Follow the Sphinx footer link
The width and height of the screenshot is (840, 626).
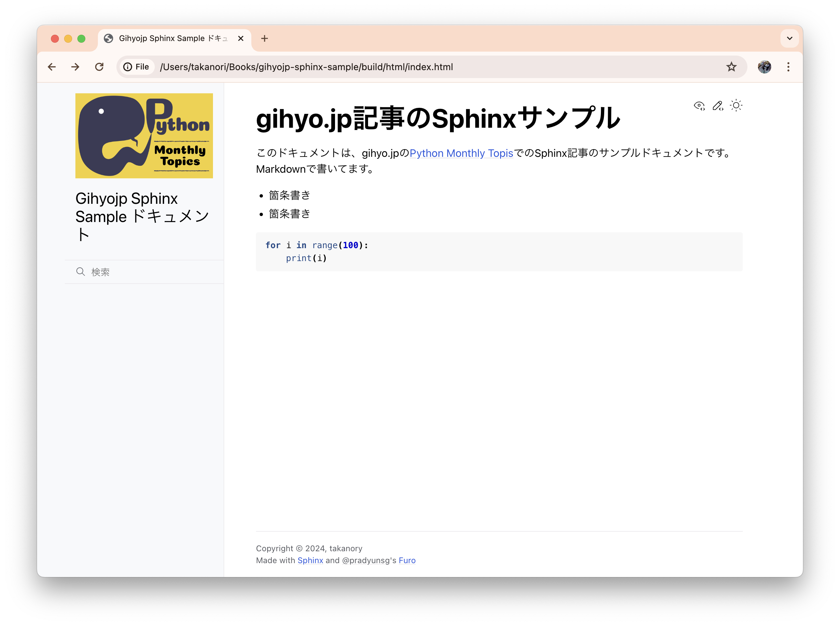(310, 560)
